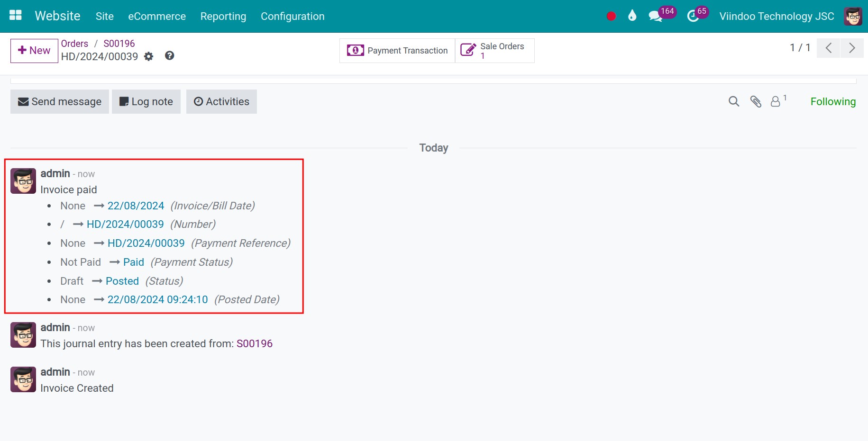Open the Site menu
The width and height of the screenshot is (868, 441).
click(105, 16)
